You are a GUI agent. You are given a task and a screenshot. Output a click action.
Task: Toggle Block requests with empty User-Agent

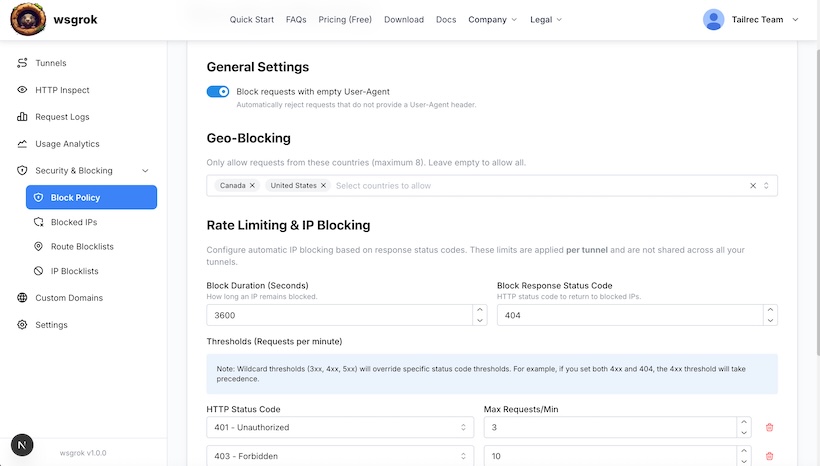pos(218,92)
